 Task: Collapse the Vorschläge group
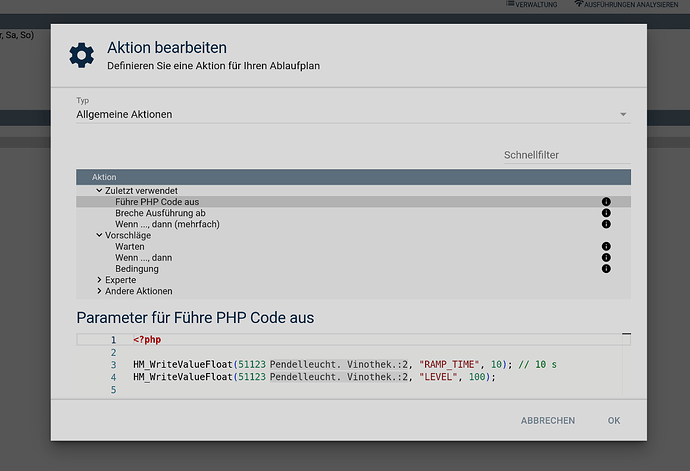pyautogui.click(x=99, y=235)
